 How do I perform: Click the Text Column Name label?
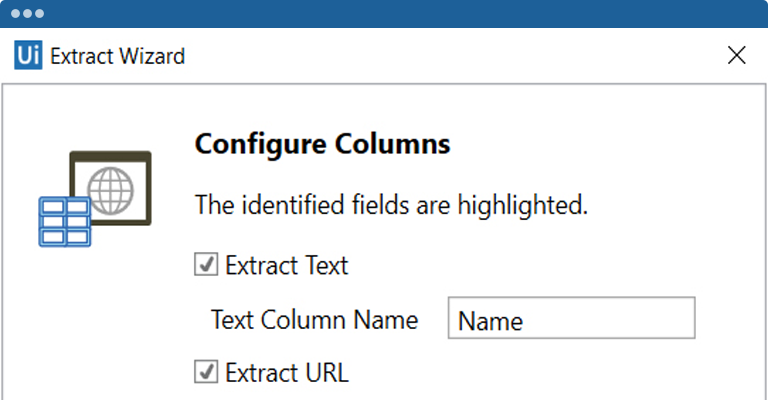[314, 320]
